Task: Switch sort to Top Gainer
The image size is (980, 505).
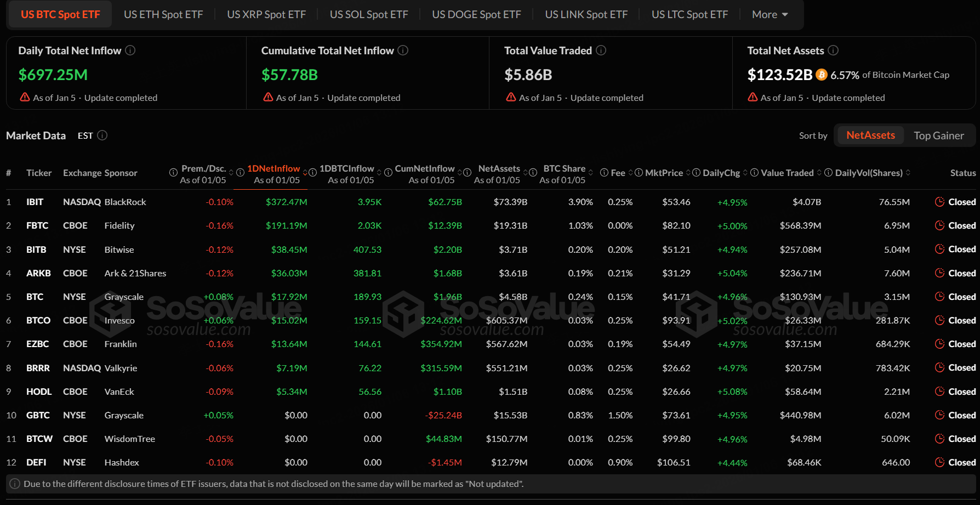Action: 938,135
